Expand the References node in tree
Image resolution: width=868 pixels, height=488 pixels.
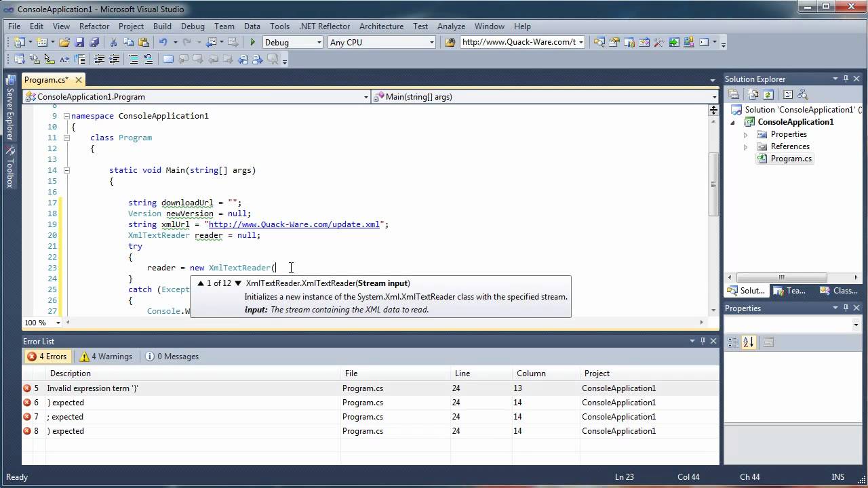coord(745,146)
